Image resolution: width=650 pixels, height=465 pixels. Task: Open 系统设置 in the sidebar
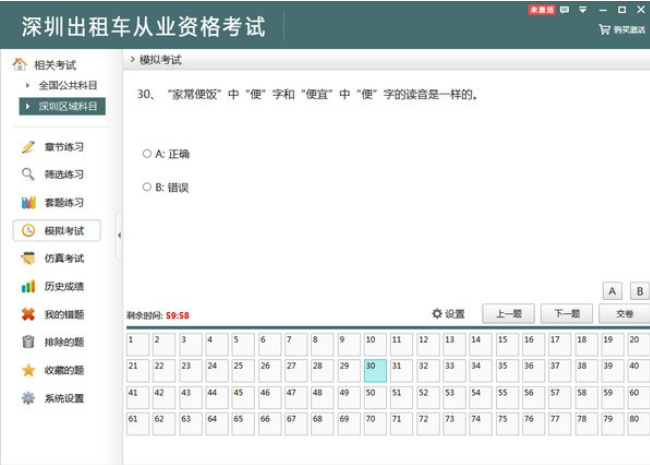click(62, 398)
